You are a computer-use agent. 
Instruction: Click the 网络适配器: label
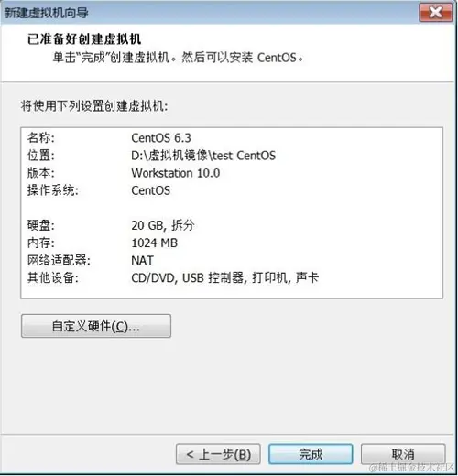pos(59,260)
